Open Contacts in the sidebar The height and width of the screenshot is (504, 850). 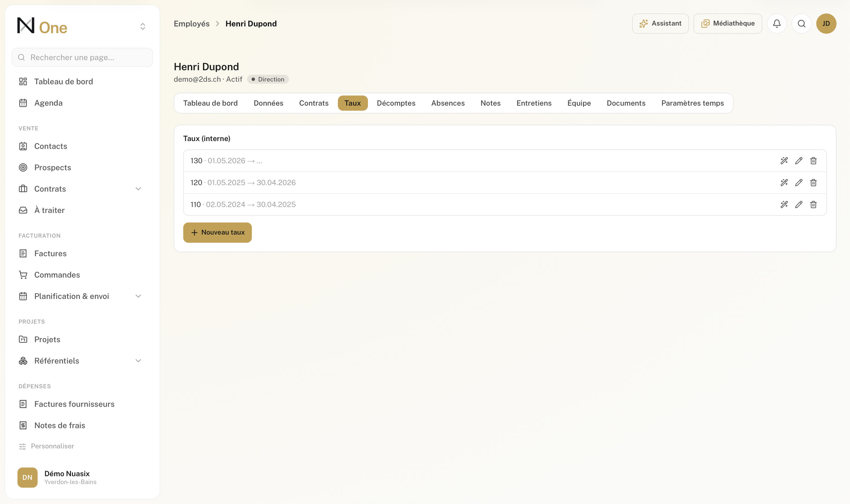(82, 146)
